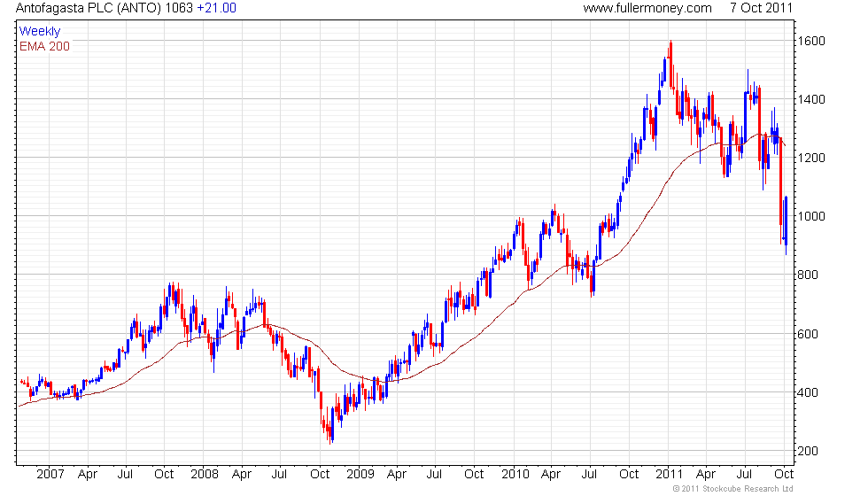This screenshot has width=868, height=496.
Task: Click 'Oct' label preceding 2011
Action: 629,475
